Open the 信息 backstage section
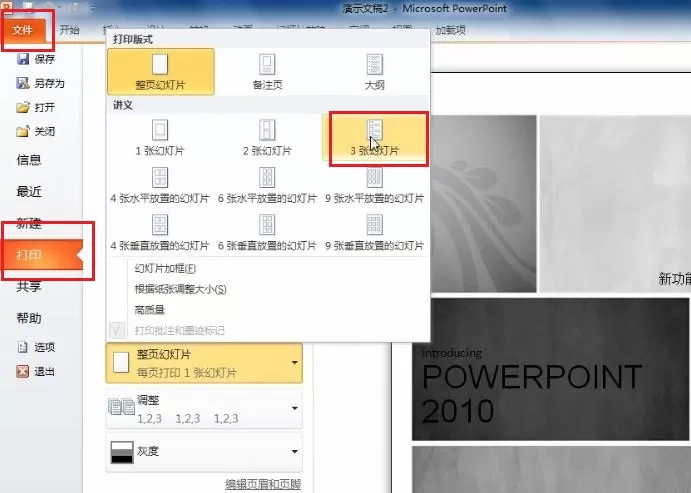Image resolution: width=691 pixels, height=493 pixels. click(29, 160)
